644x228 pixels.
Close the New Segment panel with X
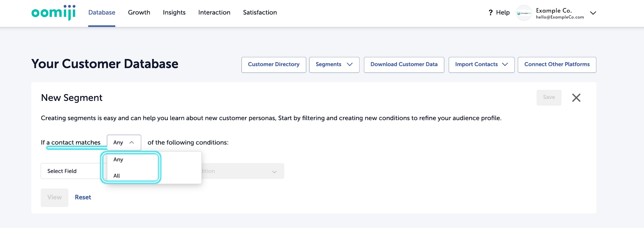pos(576,98)
